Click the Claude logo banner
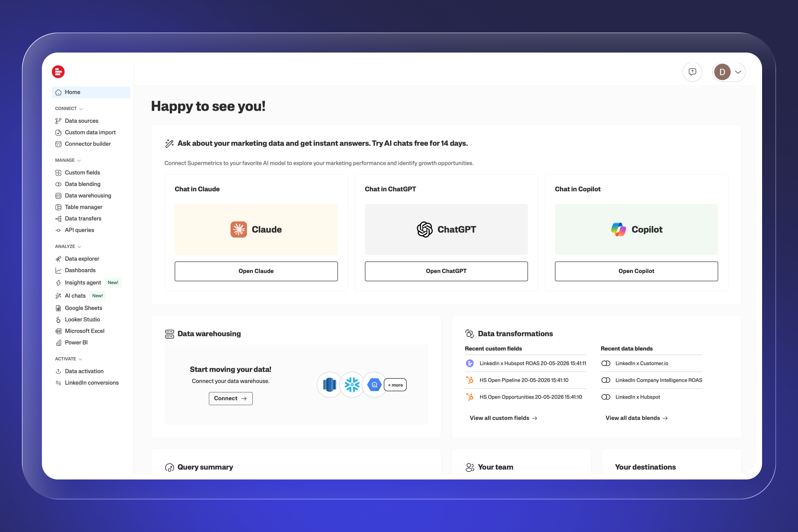 (x=256, y=229)
